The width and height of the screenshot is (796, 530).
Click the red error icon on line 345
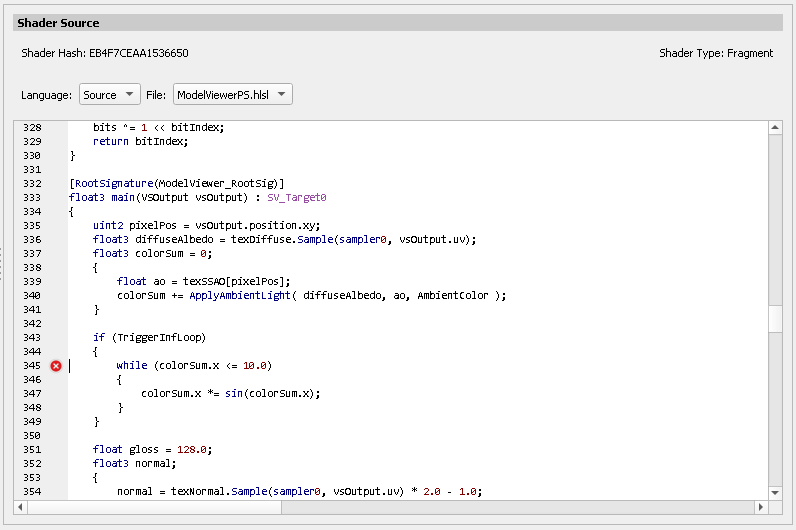(56, 366)
